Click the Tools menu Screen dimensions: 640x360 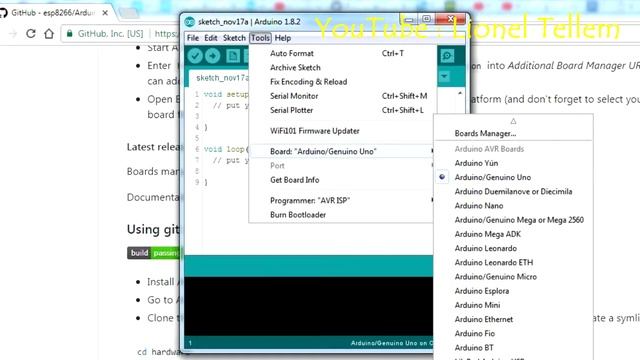[x=260, y=38]
